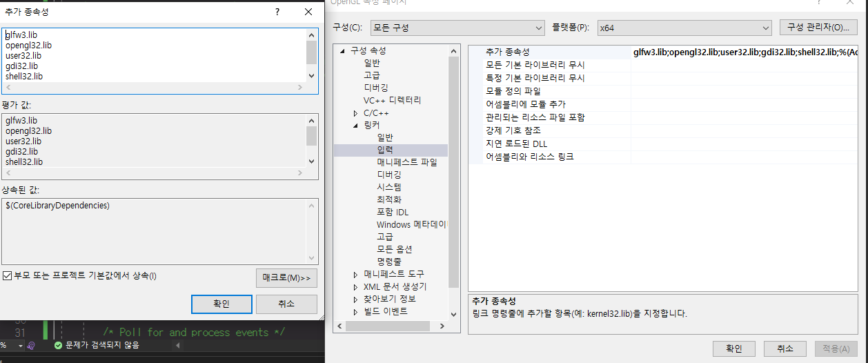
Task: Click the property tree scrollbar down arrow
Action: [453, 314]
